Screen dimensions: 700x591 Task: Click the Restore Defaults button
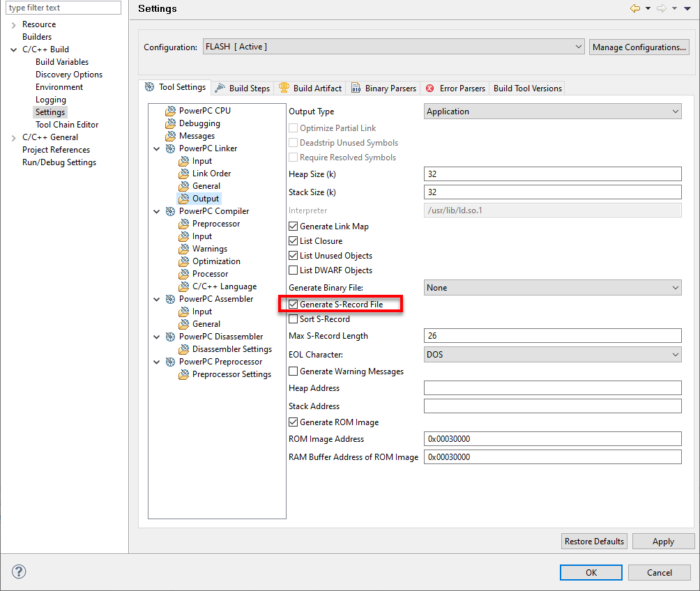click(594, 541)
